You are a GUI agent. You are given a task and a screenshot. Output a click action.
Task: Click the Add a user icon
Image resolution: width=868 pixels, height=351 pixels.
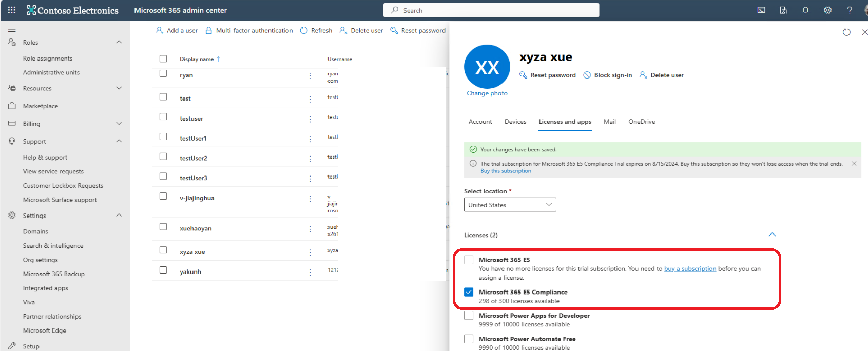coord(160,30)
